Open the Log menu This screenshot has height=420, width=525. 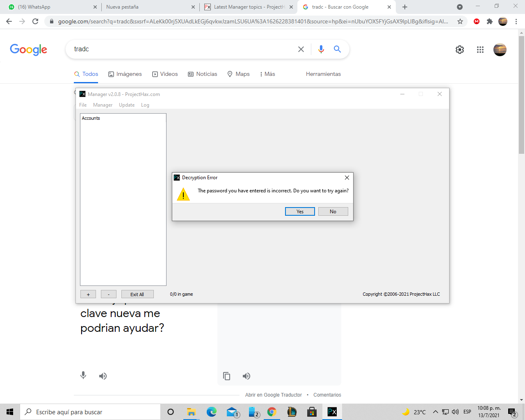(145, 105)
